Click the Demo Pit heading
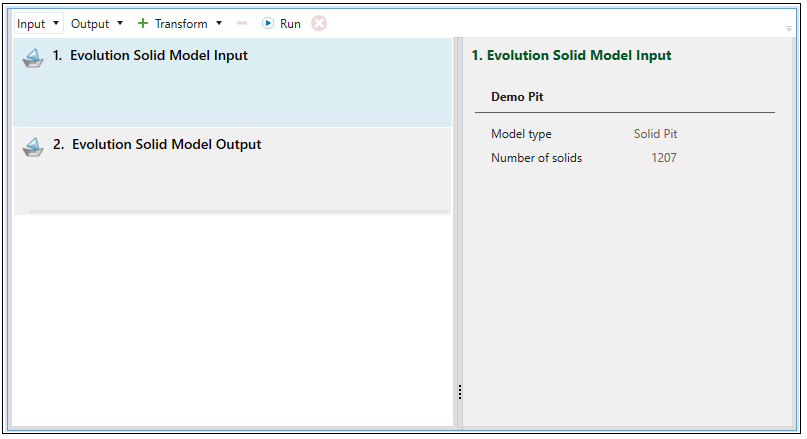807x439 pixels. point(517,97)
